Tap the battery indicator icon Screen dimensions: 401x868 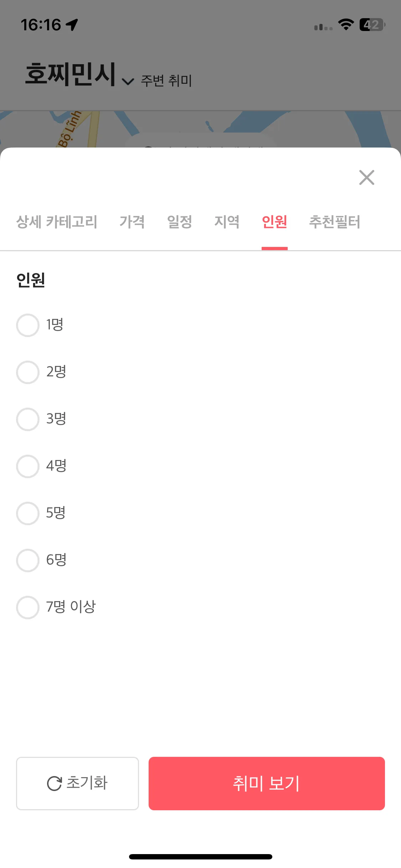point(372,25)
